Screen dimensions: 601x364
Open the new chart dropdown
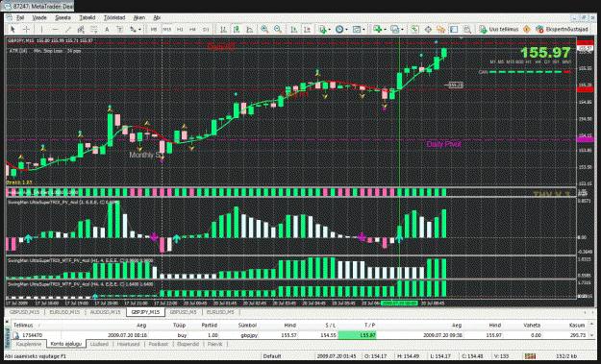[379, 29]
